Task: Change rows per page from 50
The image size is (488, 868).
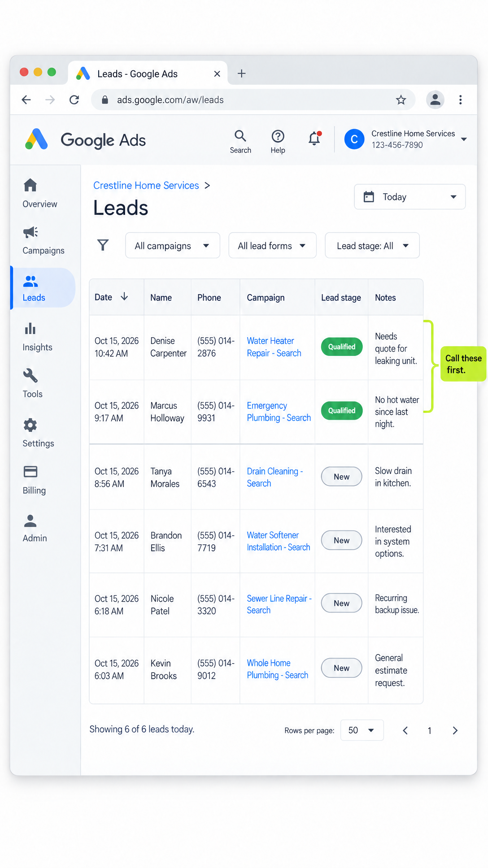Action: tap(362, 730)
